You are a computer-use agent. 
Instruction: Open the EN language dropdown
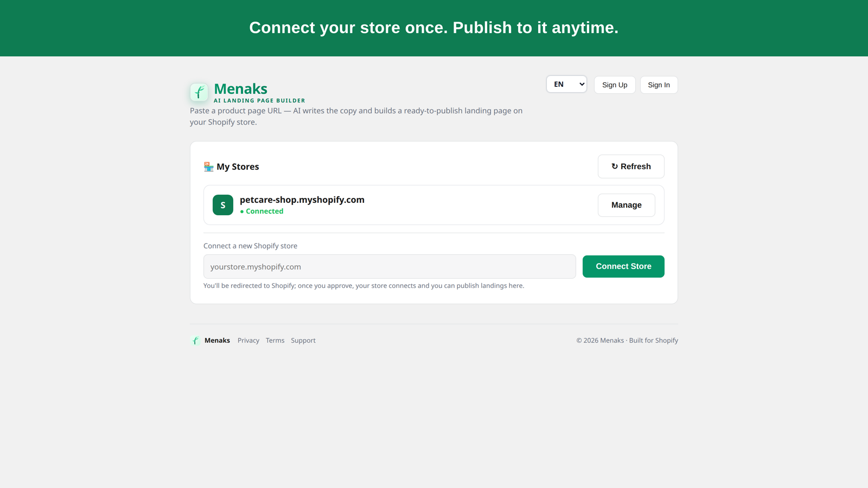coord(566,84)
